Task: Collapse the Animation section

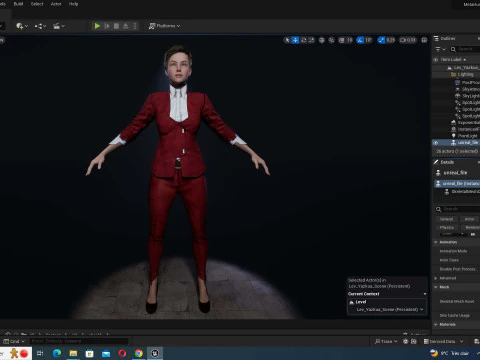Action: click(x=436, y=242)
